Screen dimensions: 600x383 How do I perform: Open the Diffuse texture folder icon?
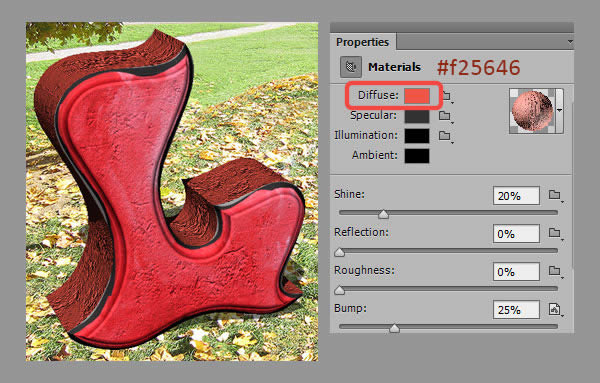[447, 96]
